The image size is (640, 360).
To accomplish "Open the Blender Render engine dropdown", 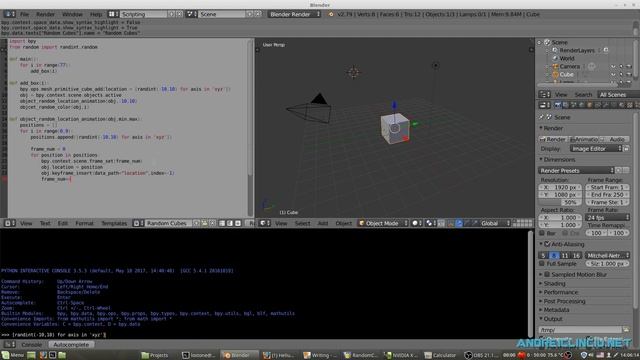I will point(294,14).
